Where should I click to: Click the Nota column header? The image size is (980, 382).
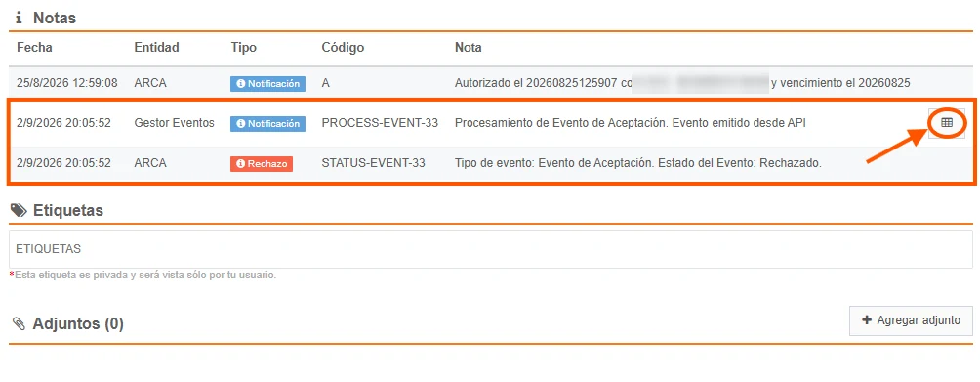click(469, 48)
